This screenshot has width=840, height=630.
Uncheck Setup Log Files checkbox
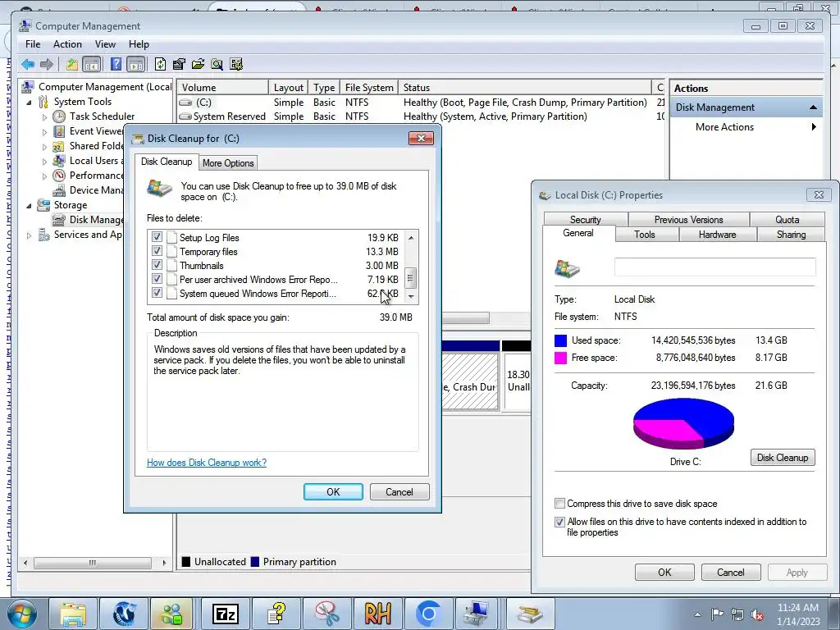pyautogui.click(x=157, y=237)
